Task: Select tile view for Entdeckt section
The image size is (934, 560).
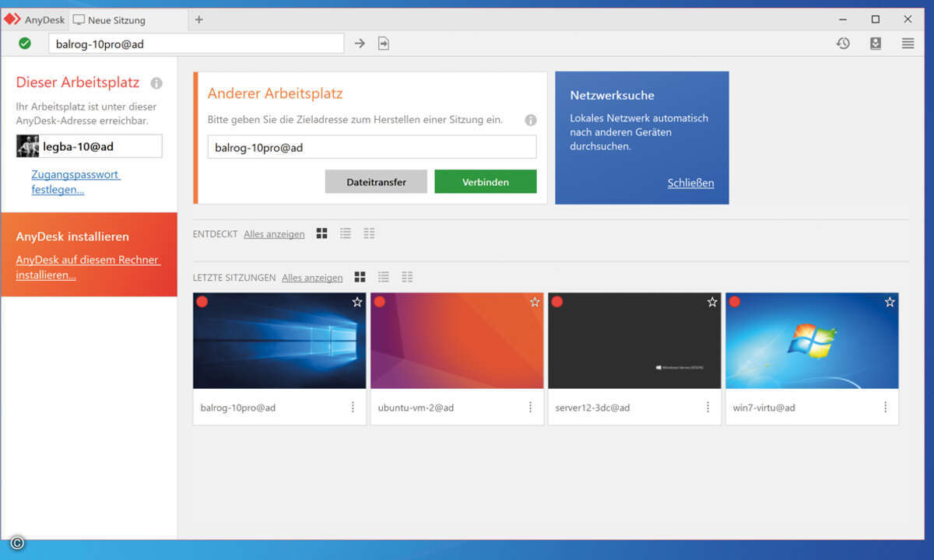Action: point(322,233)
